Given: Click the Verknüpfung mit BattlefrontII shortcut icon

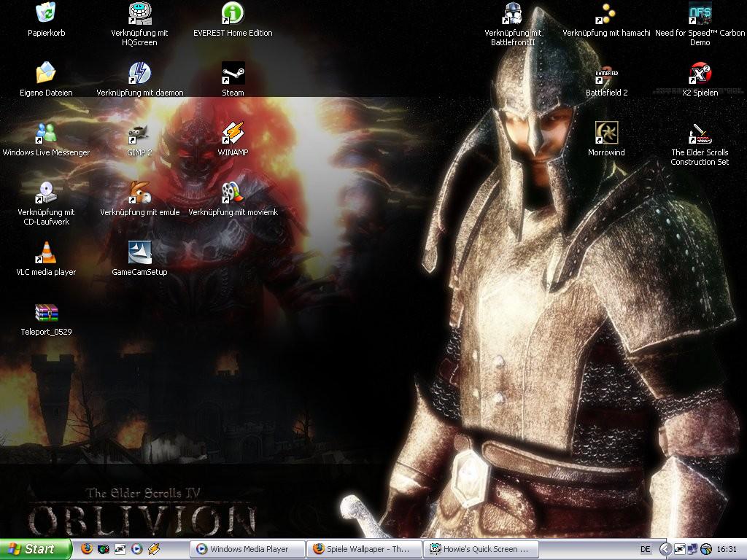Looking at the screenshot, I should [x=513, y=12].
